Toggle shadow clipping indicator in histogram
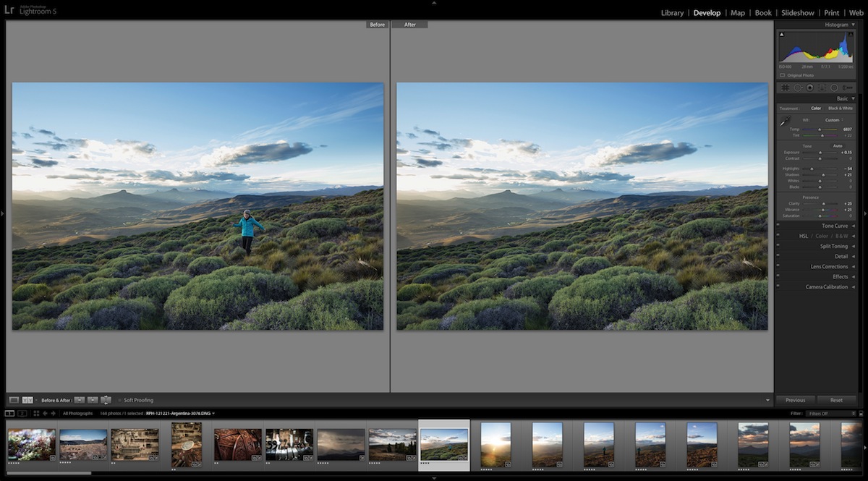The width and height of the screenshot is (868, 481). [x=781, y=35]
